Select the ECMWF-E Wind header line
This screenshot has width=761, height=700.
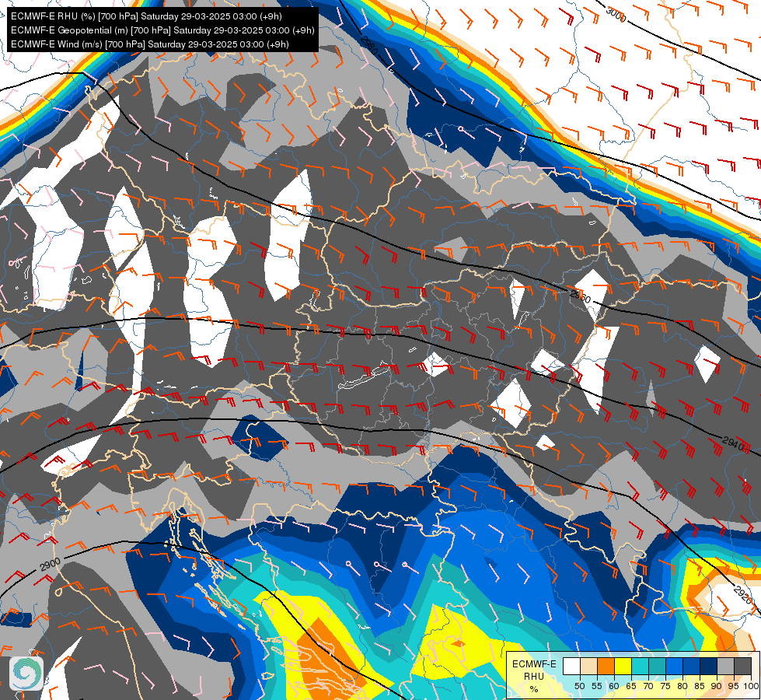click(149, 44)
